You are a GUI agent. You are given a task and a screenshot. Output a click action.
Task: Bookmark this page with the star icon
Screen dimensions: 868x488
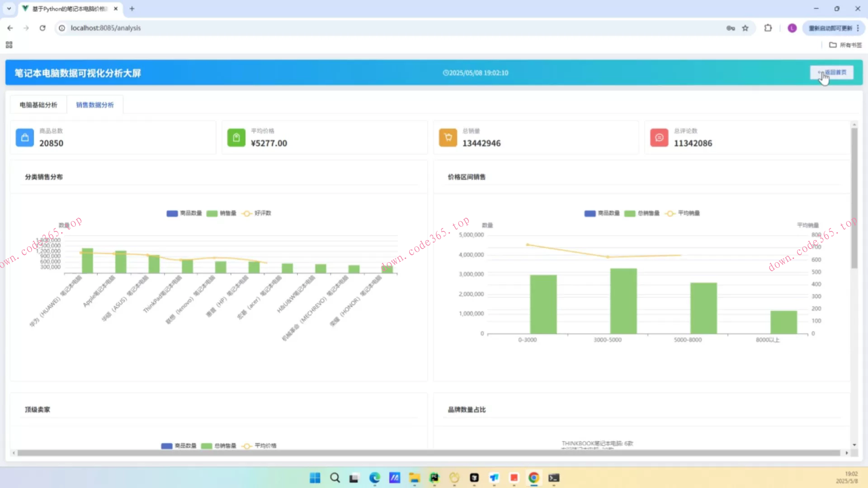click(745, 28)
